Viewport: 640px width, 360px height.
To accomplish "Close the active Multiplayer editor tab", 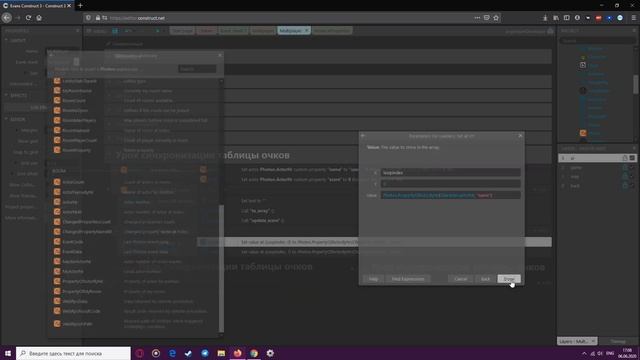I will point(307,31).
